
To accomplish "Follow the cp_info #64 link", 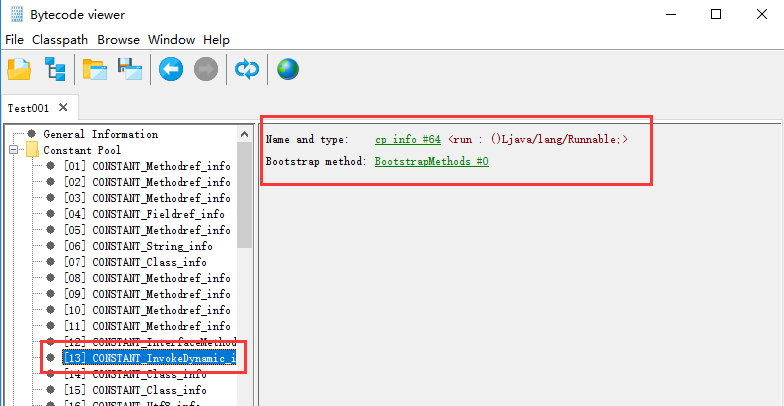I will pyautogui.click(x=408, y=140).
